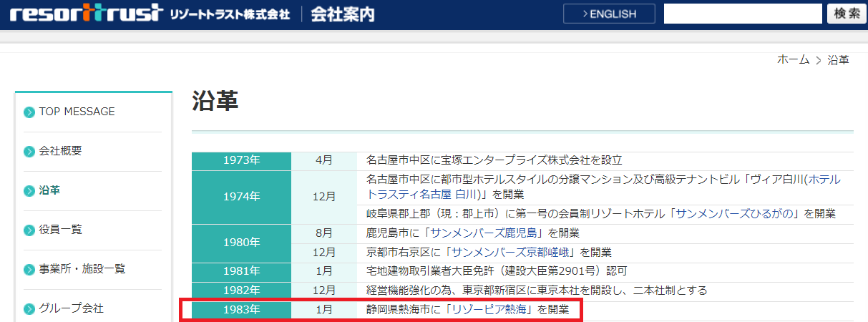The height and width of the screenshot is (322, 868).
Task: Click the 1983年 year cell
Action: pos(241,311)
